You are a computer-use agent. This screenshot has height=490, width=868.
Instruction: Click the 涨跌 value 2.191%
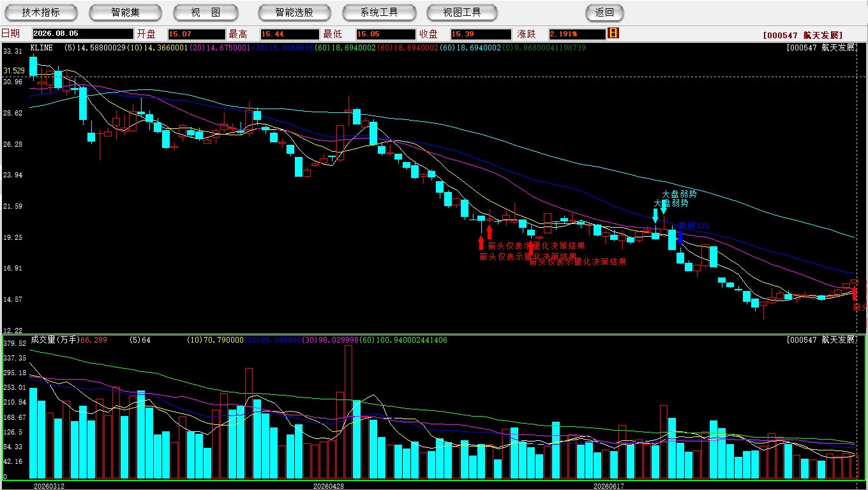[x=576, y=34]
